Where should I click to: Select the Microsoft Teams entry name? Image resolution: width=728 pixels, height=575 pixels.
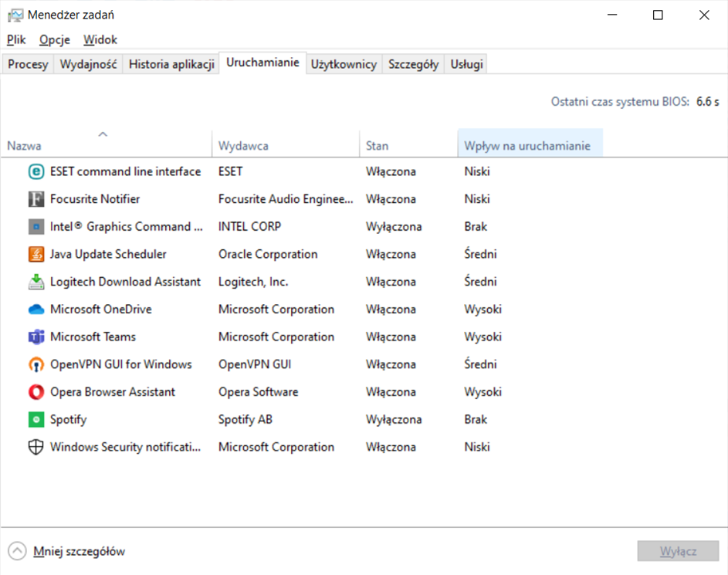point(93,337)
